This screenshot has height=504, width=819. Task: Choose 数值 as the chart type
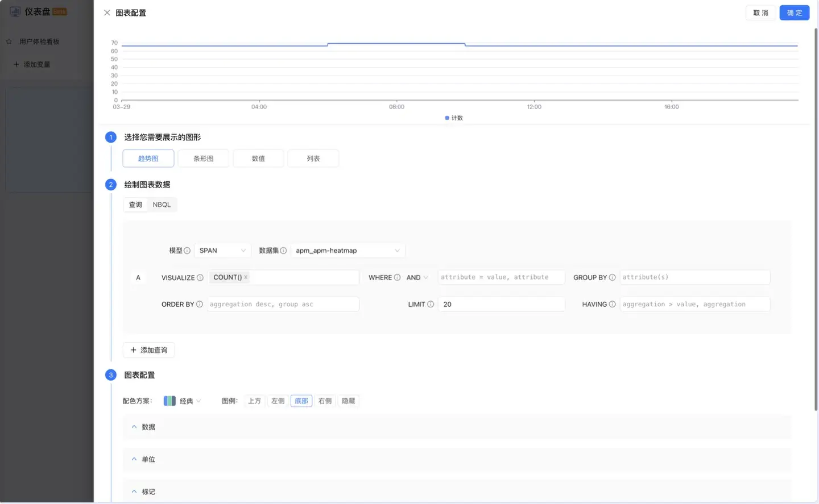click(x=258, y=159)
